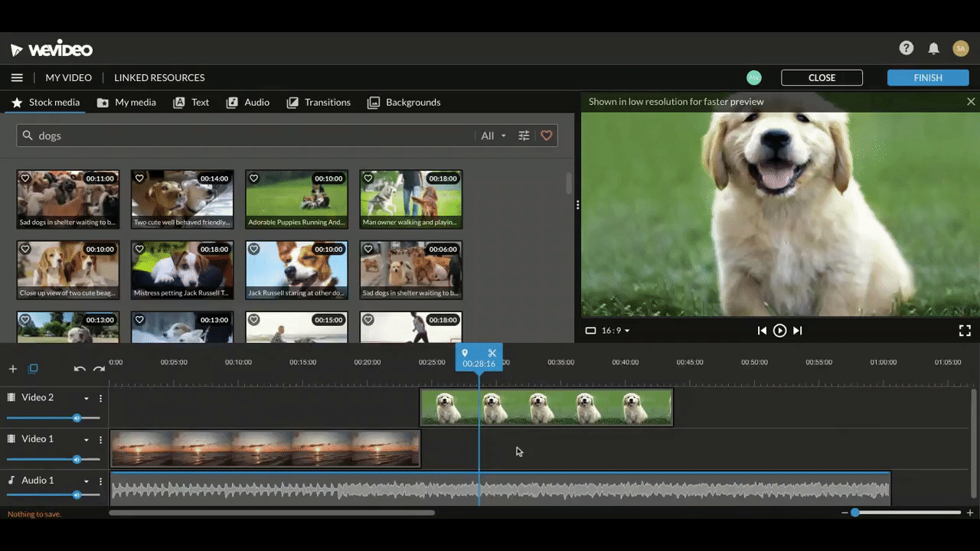Screen dimensions: 980x551
Task: Favorite the Sad dogs in shelter 00:11:00 clip
Action: pos(25,178)
